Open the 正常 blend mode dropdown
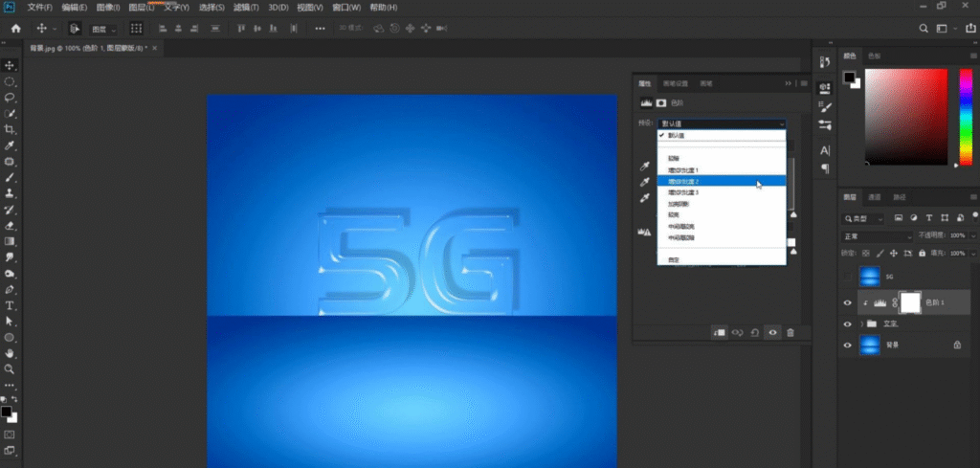 (x=878, y=236)
